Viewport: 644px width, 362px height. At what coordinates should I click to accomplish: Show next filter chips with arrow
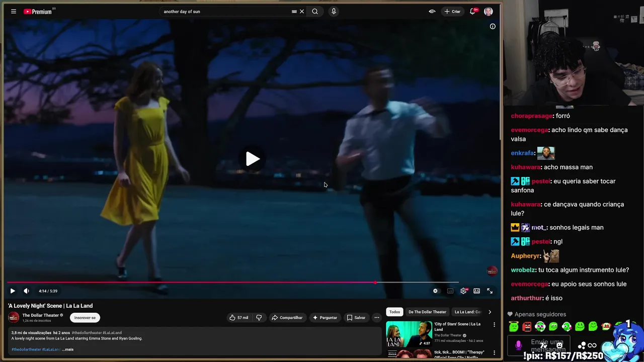pyautogui.click(x=490, y=312)
